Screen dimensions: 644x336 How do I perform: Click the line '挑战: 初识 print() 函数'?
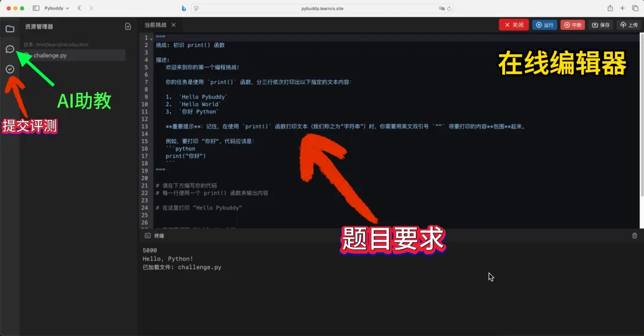[x=190, y=45]
